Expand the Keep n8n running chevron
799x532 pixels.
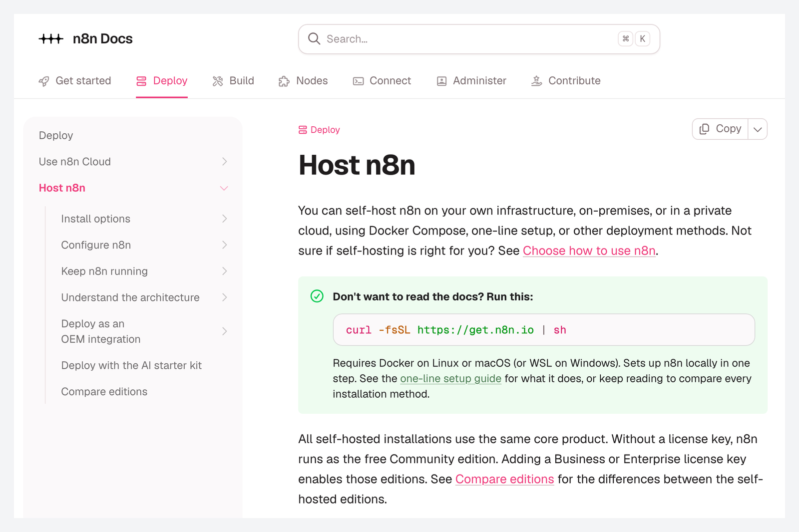(x=224, y=271)
